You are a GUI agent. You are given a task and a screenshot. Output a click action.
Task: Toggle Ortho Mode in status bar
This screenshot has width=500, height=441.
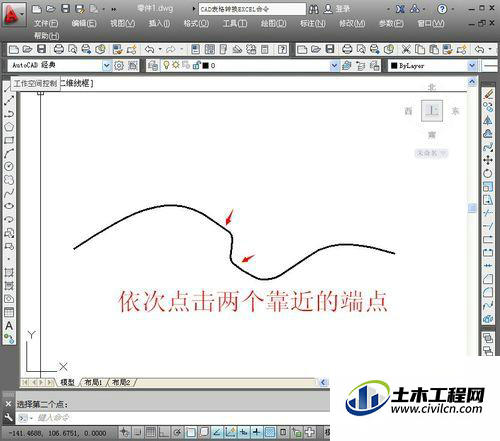click(x=163, y=432)
